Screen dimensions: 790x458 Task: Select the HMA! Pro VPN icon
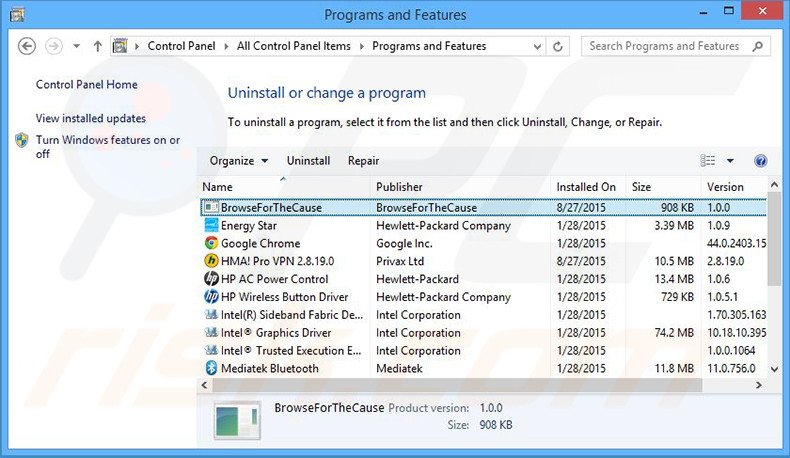[211, 260]
